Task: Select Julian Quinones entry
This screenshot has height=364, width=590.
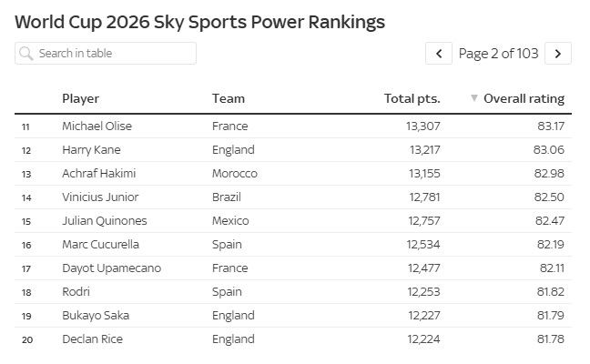Action: click(x=105, y=221)
